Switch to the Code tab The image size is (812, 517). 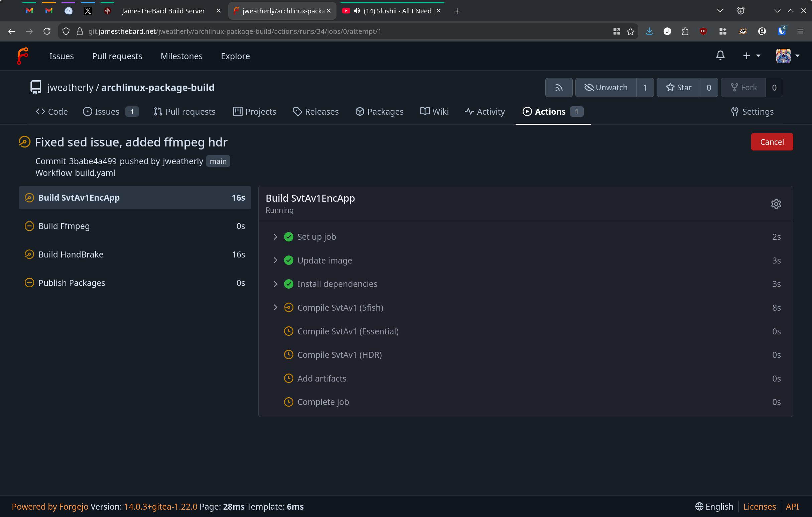click(51, 112)
